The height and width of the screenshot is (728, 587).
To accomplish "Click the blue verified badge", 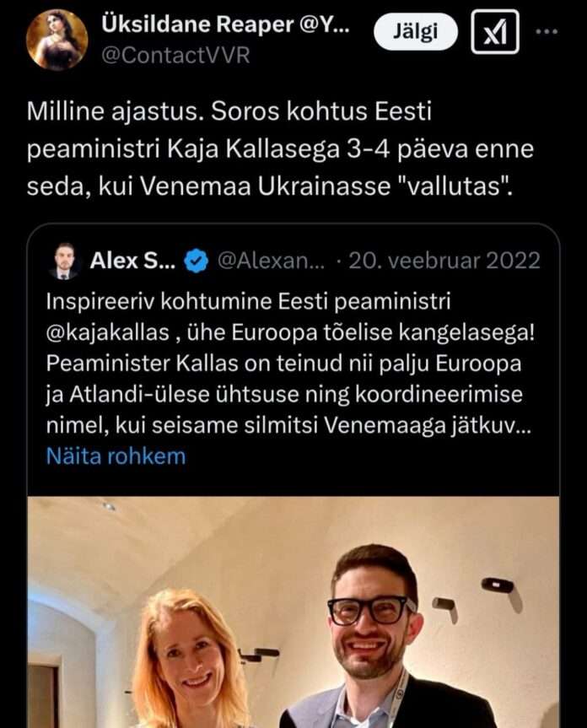I will [197, 261].
